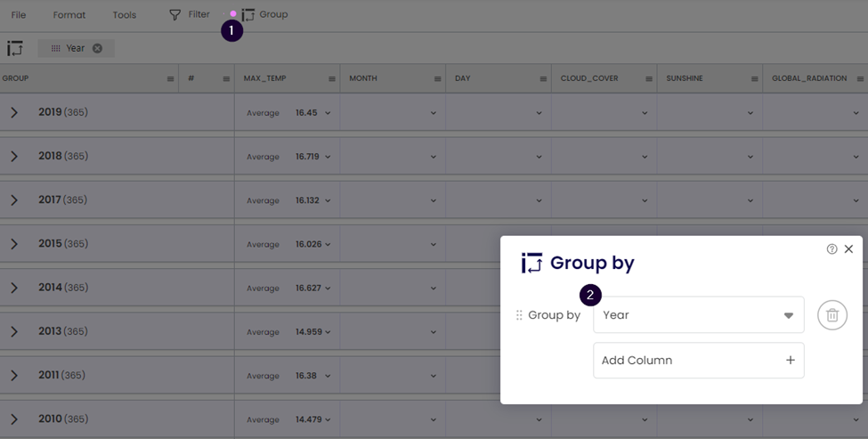Click the Group icon in toolbar

pyautogui.click(x=248, y=15)
